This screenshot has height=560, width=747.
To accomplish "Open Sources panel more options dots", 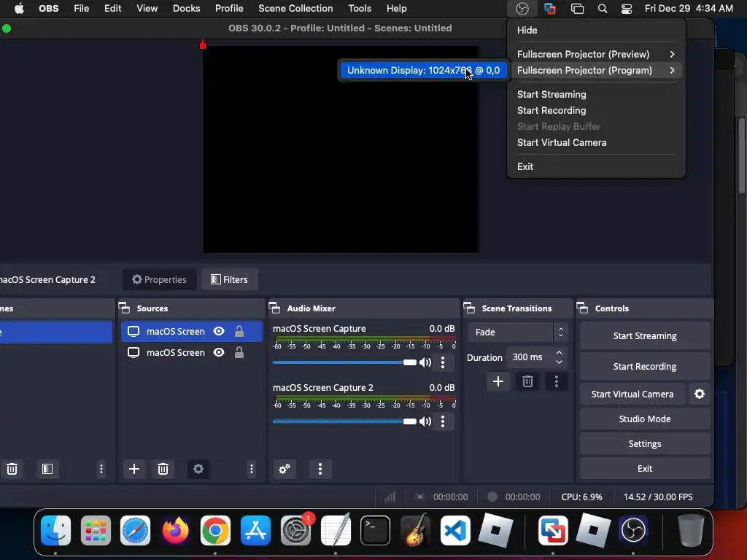I will (252, 469).
